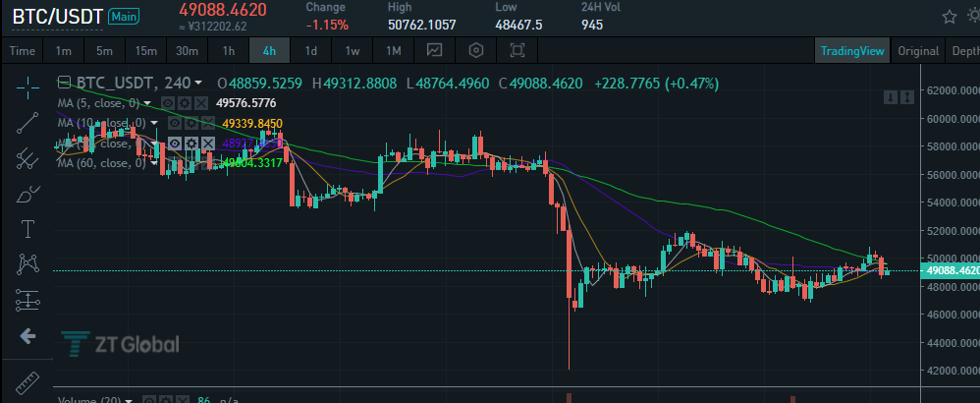The image size is (980, 403).
Task: Click the Main badge next to BTC/USDT
Action: [x=124, y=17]
